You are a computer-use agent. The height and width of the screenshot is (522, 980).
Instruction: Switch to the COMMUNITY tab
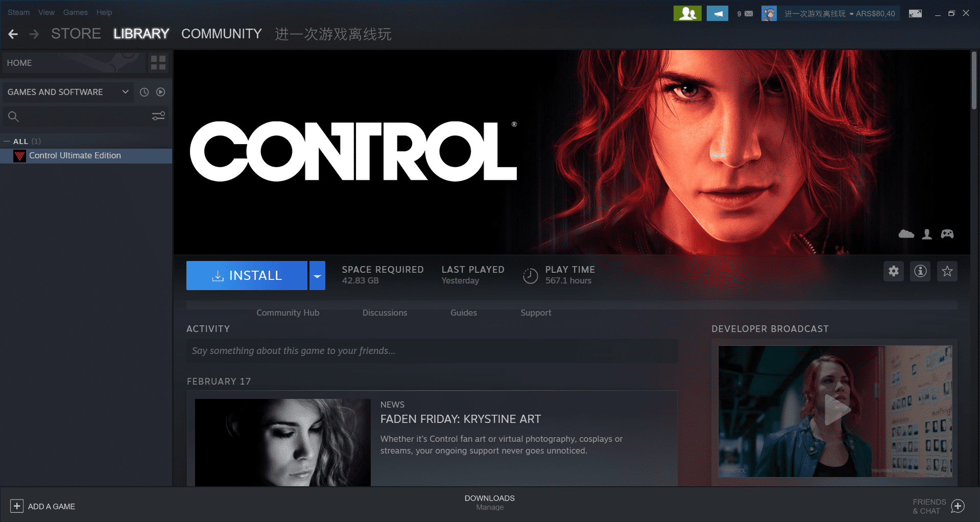tap(222, 34)
